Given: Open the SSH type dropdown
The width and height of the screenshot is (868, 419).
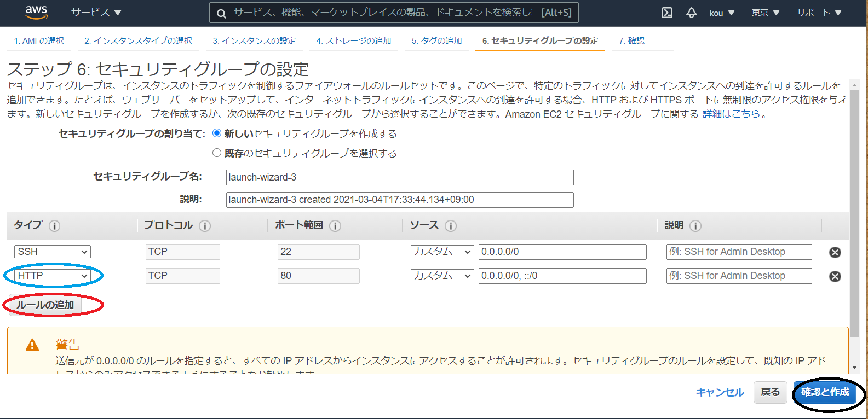Looking at the screenshot, I should (53, 252).
